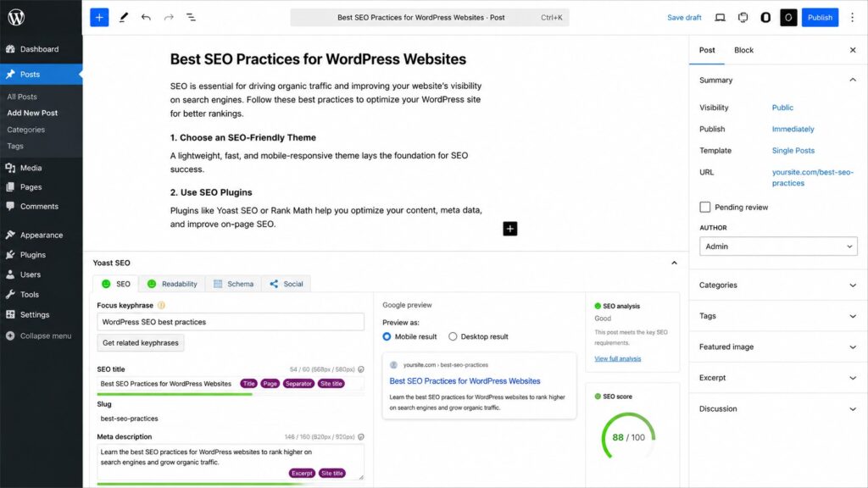Add a block with the black plus button
The height and width of the screenshot is (488, 868).
point(509,229)
